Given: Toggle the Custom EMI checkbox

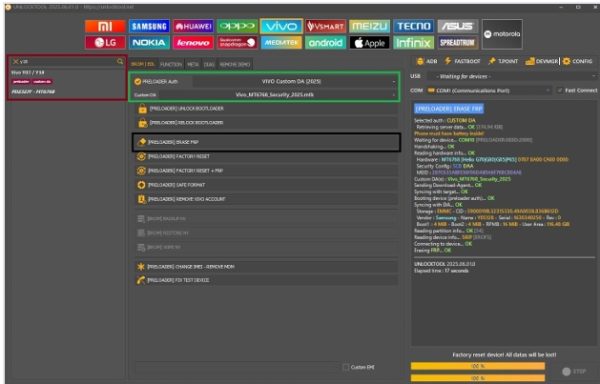Looking at the screenshot, I should click(346, 367).
